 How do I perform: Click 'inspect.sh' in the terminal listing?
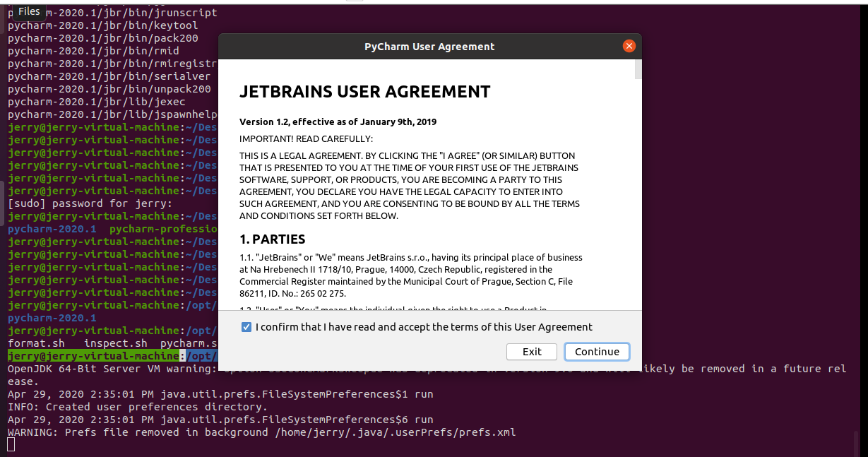tap(116, 343)
